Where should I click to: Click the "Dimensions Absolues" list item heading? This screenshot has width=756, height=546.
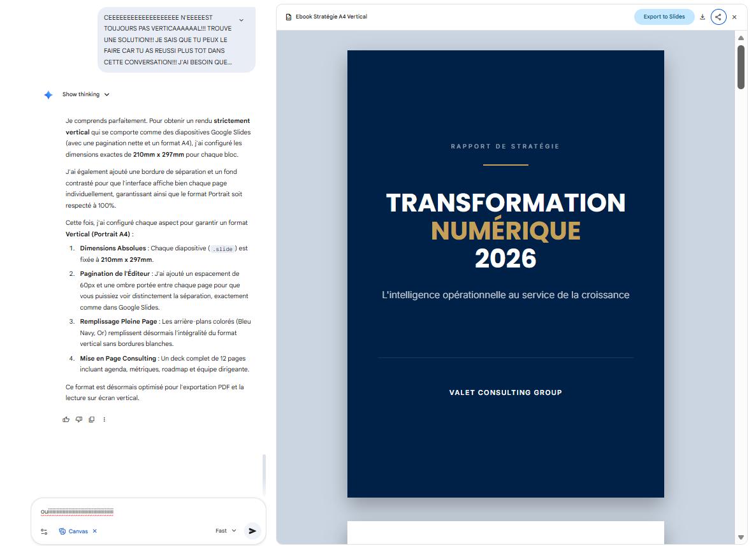(x=113, y=248)
